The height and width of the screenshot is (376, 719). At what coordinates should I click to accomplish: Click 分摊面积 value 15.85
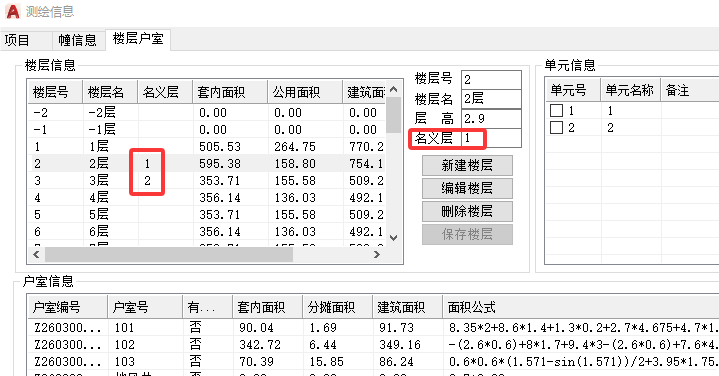(326, 362)
